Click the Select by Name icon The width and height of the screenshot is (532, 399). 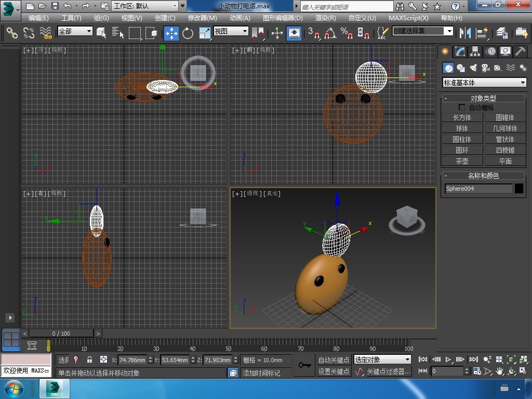118,33
